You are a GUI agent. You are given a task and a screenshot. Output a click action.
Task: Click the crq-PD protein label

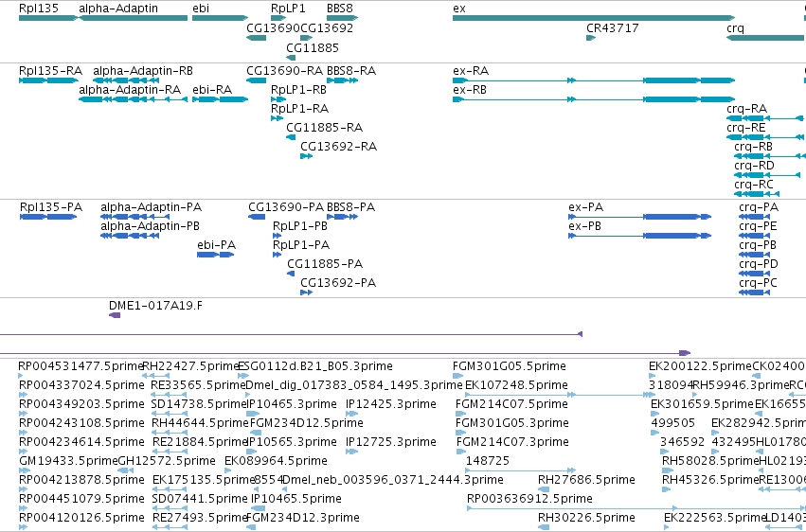pyautogui.click(x=759, y=264)
